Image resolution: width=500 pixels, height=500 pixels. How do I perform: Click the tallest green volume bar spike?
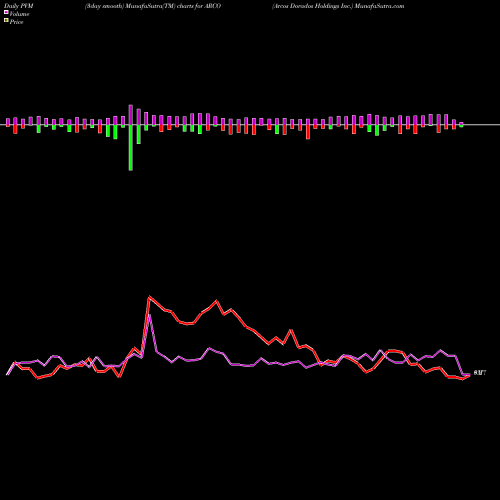[131, 148]
